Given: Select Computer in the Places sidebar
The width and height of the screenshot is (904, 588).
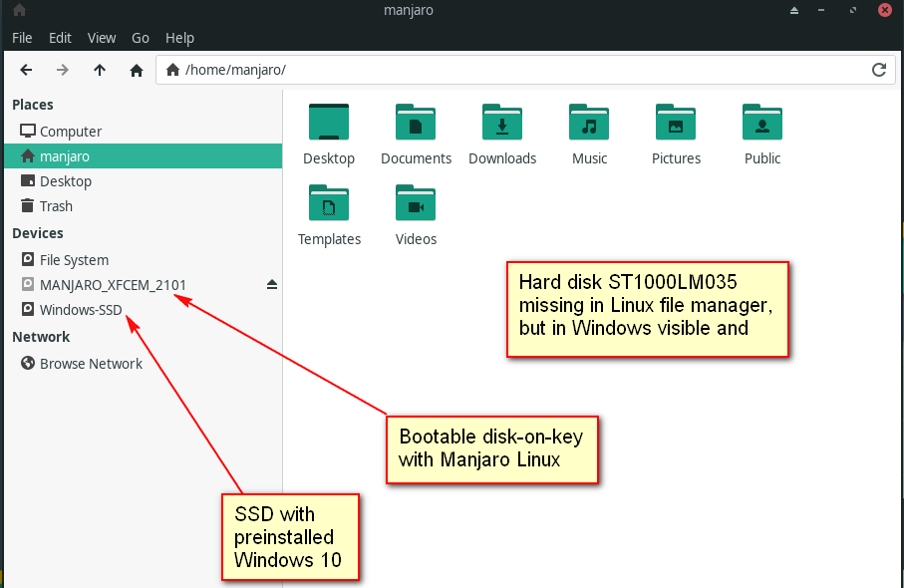Looking at the screenshot, I should [70, 132].
